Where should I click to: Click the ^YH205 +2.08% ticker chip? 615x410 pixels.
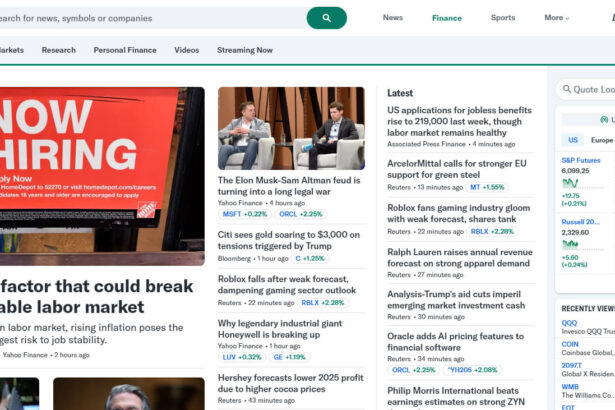[473, 370]
